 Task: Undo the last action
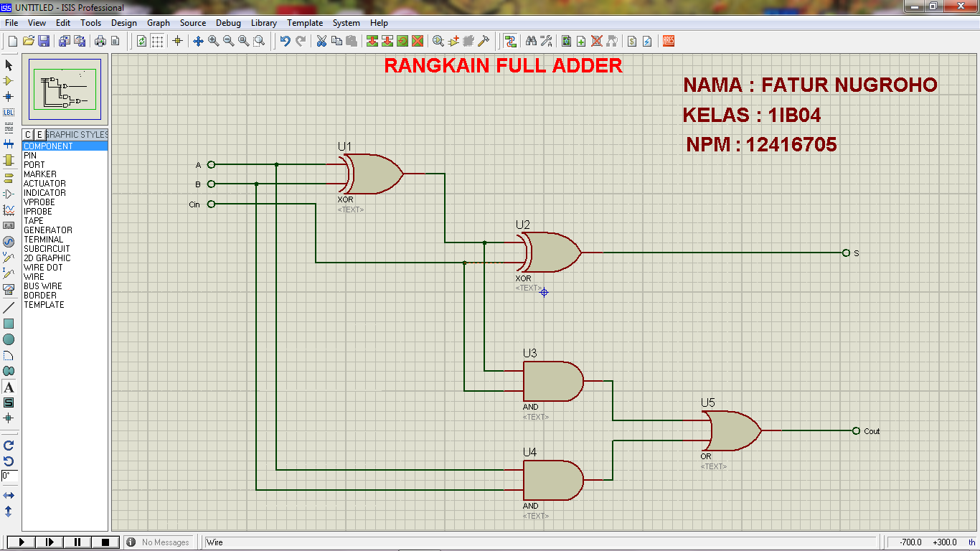pyautogui.click(x=285, y=41)
